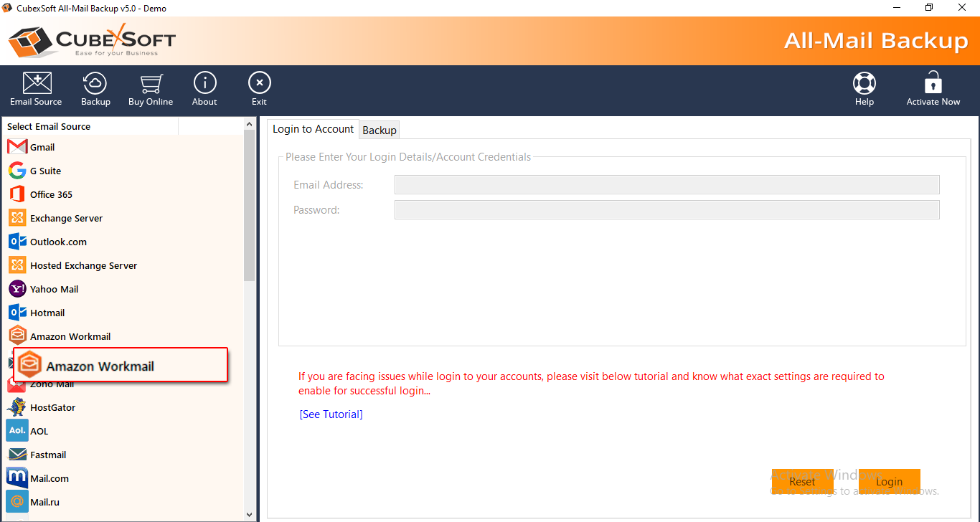980x522 pixels.
Task: Open the See Tutorial link
Action: [x=331, y=414]
